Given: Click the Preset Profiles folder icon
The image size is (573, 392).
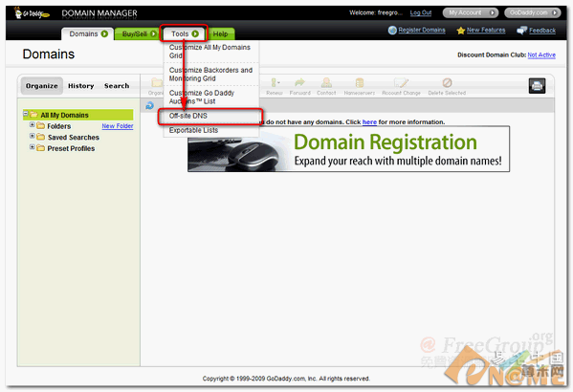Looking at the screenshot, I should [41, 148].
